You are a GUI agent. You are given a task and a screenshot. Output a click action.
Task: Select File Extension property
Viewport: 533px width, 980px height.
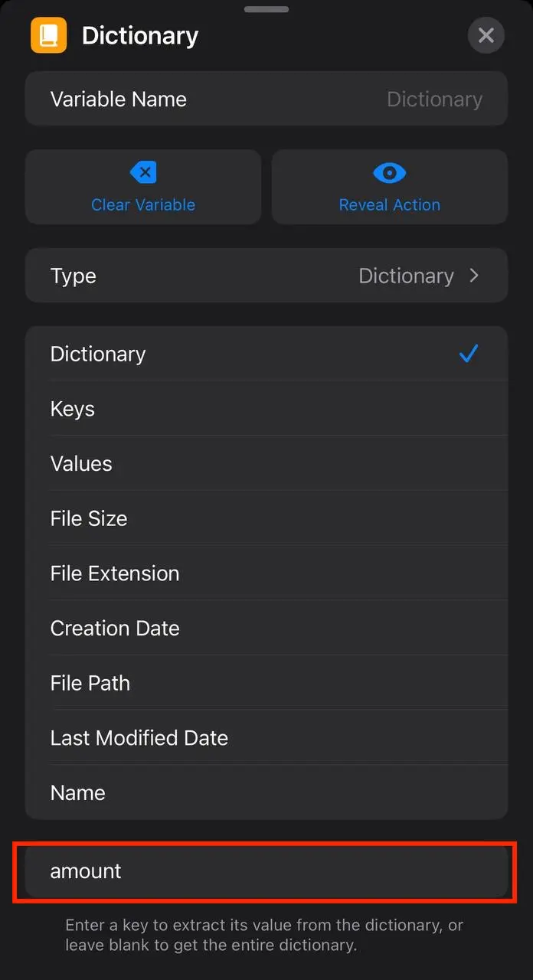pyautogui.click(x=266, y=573)
